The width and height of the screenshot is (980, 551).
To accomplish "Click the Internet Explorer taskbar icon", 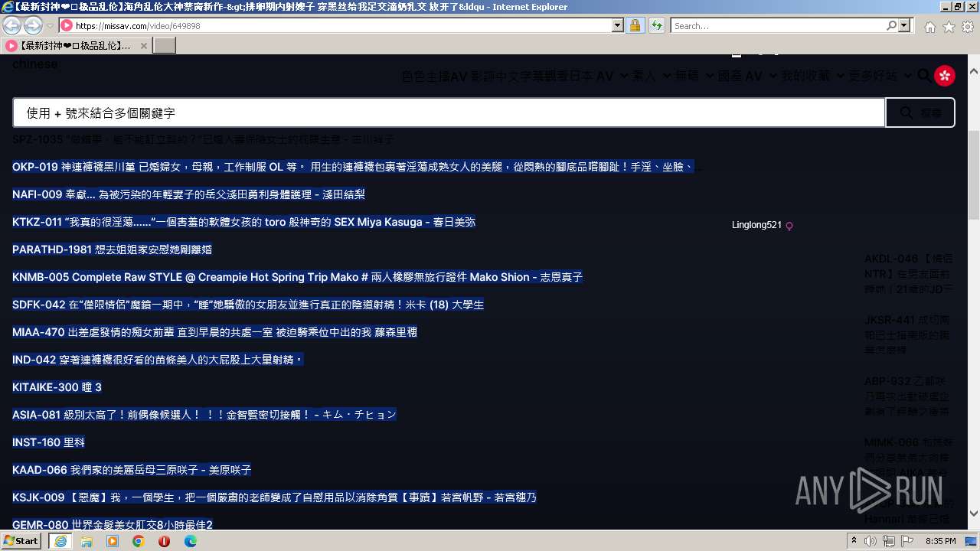I will 60,541.
